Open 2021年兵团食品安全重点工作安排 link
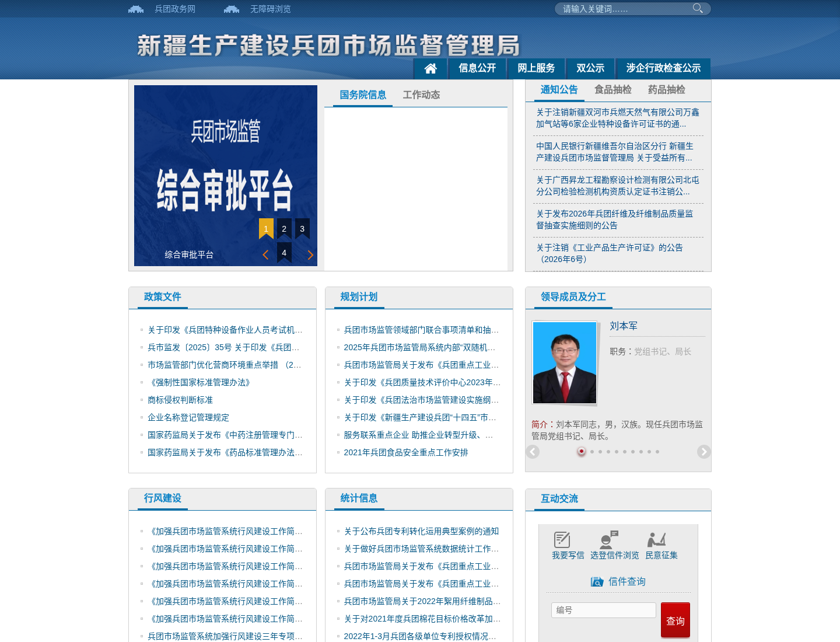 [406, 452]
